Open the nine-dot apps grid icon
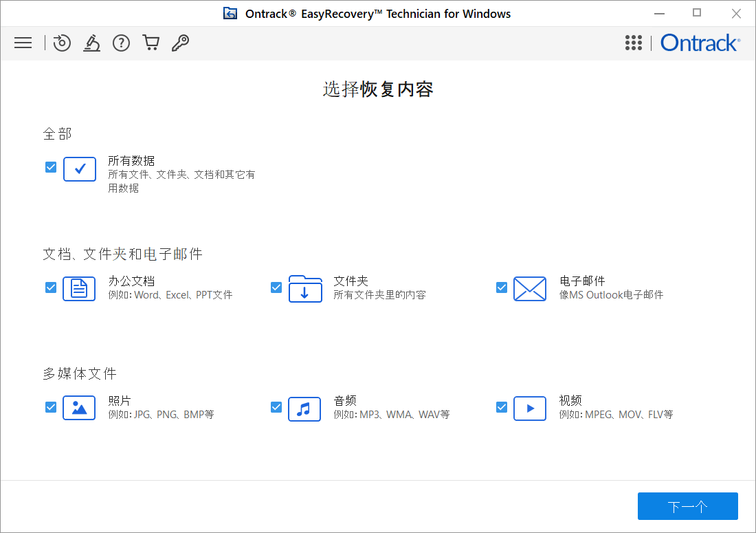Viewport: 756px width, 533px height. point(634,43)
